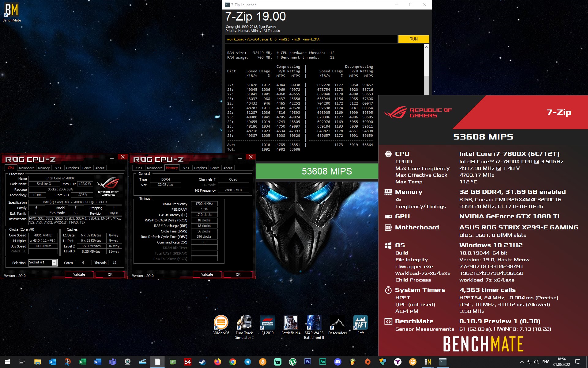Open the Battlefield 4 desktop shortcut
This screenshot has height=368, width=588.
click(291, 325)
